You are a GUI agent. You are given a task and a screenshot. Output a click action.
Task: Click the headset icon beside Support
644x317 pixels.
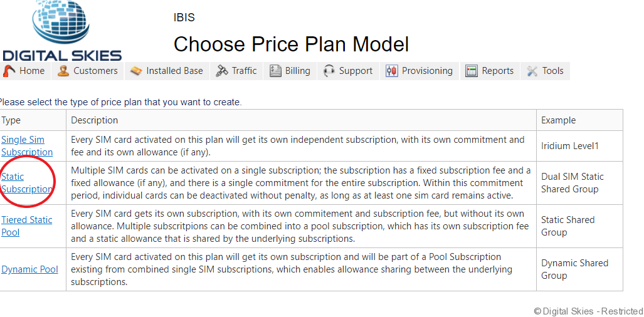pyautogui.click(x=329, y=71)
